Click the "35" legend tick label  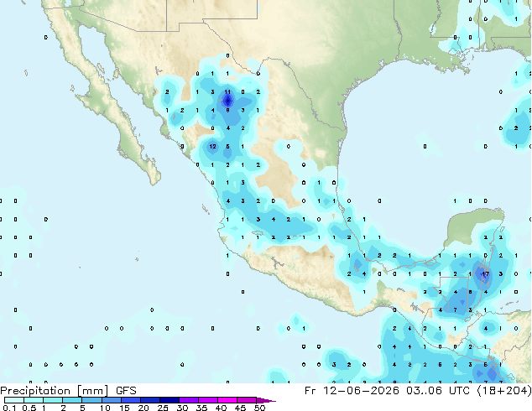coord(201,408)
